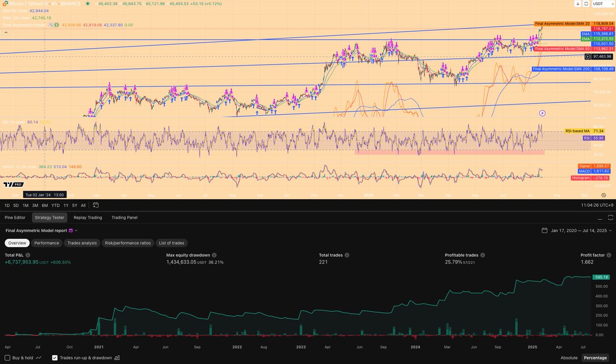Switch equity chart to Absolute

pos(569,358)
